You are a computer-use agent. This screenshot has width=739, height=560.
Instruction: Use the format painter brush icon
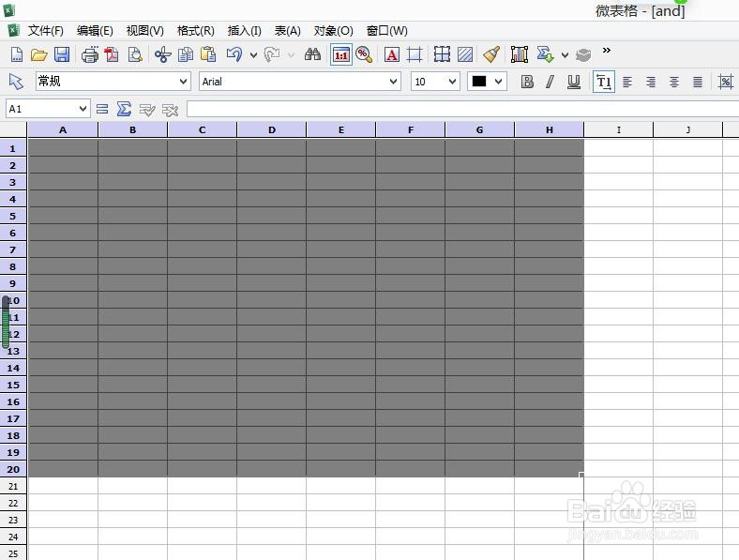coord(491,54)
